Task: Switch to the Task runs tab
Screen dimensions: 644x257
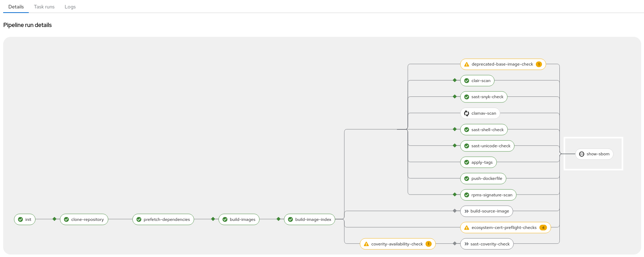Action: [x=44, y=7]
